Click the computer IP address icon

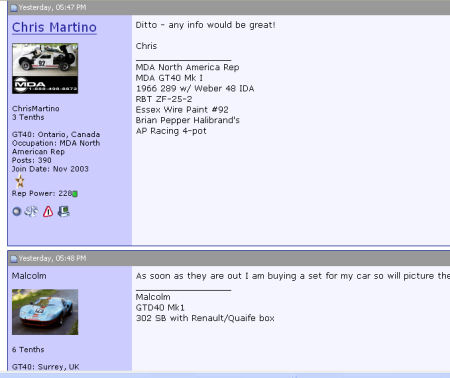(64, 211)
